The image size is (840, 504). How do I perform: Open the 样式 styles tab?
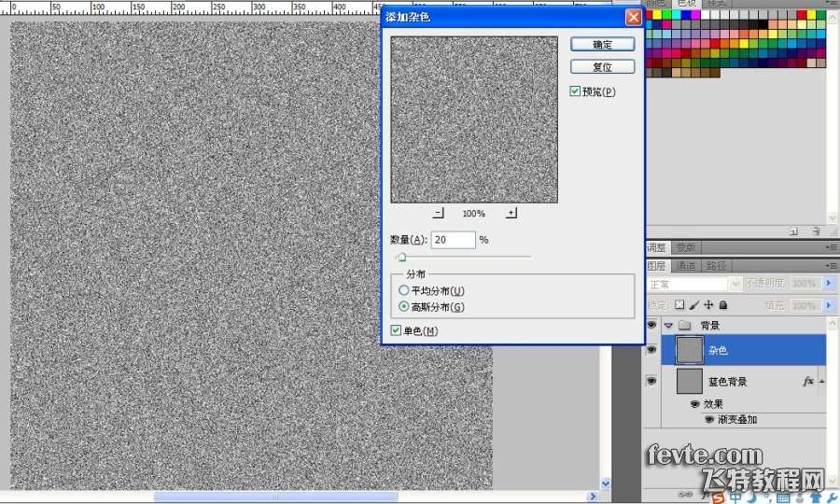tap(716, 3)
